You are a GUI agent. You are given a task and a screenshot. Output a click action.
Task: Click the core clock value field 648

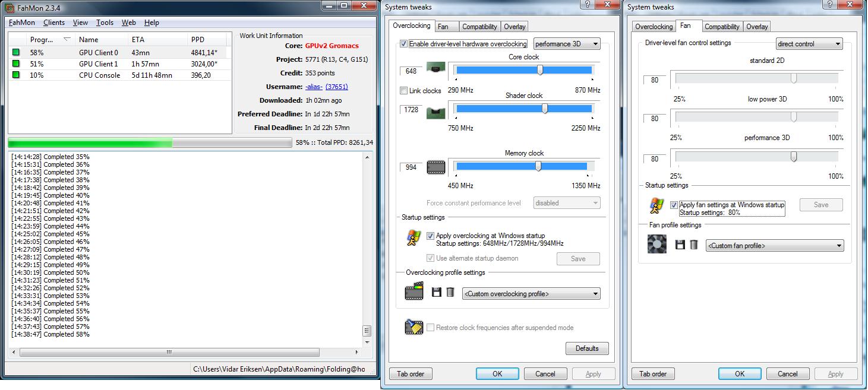pyautogui.click(x=411, y=71)
